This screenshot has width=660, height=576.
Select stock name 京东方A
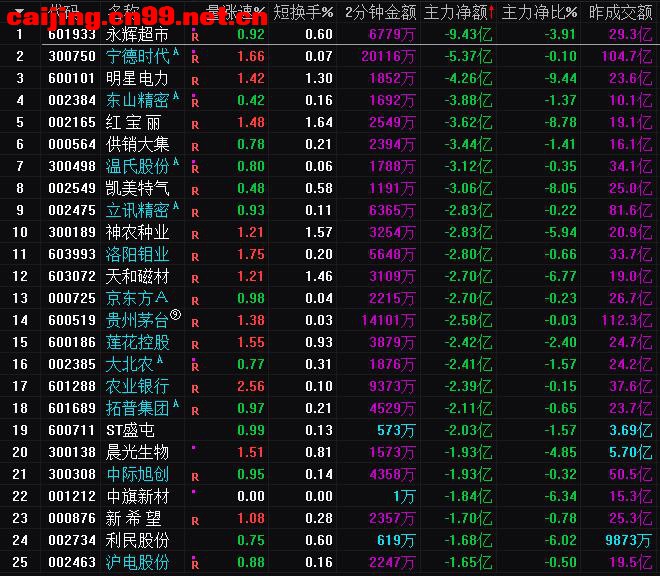[137, 298]
